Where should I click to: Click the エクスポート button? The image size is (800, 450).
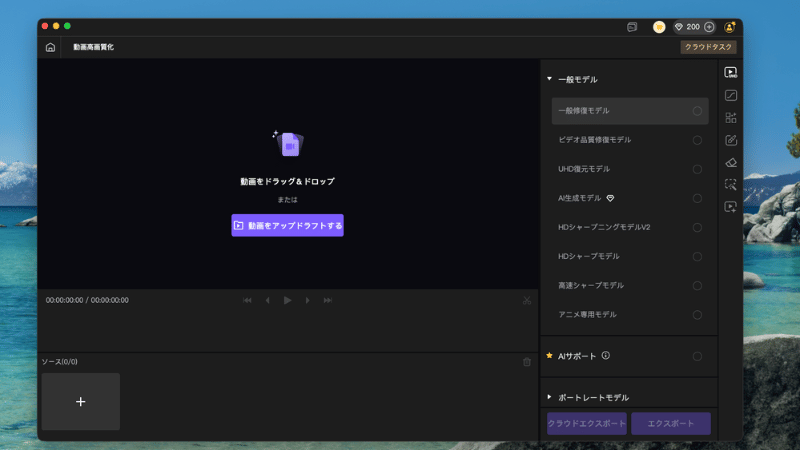click(671, 424)
